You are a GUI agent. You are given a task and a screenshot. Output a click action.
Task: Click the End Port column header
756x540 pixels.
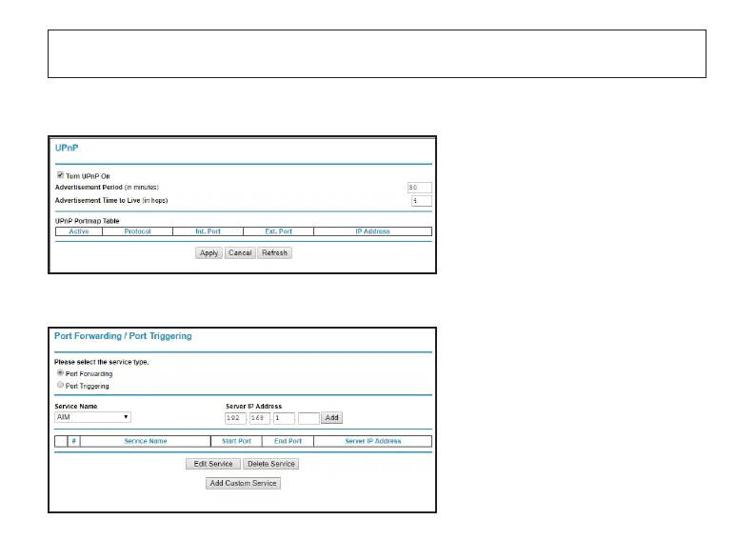coord(288,441)
